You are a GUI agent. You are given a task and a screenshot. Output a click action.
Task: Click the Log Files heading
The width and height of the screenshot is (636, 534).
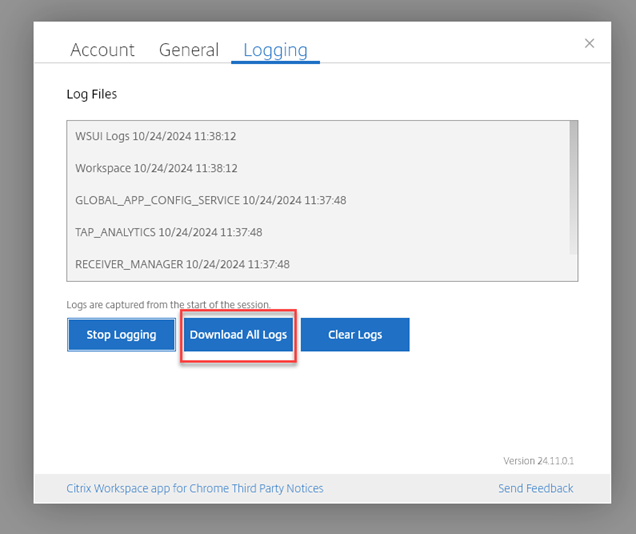point(92,95)
